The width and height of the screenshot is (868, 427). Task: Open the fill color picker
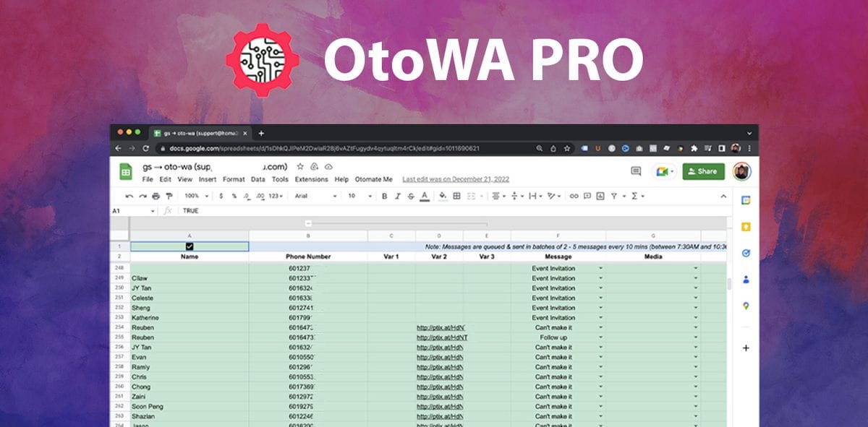(x=443, y=196)
